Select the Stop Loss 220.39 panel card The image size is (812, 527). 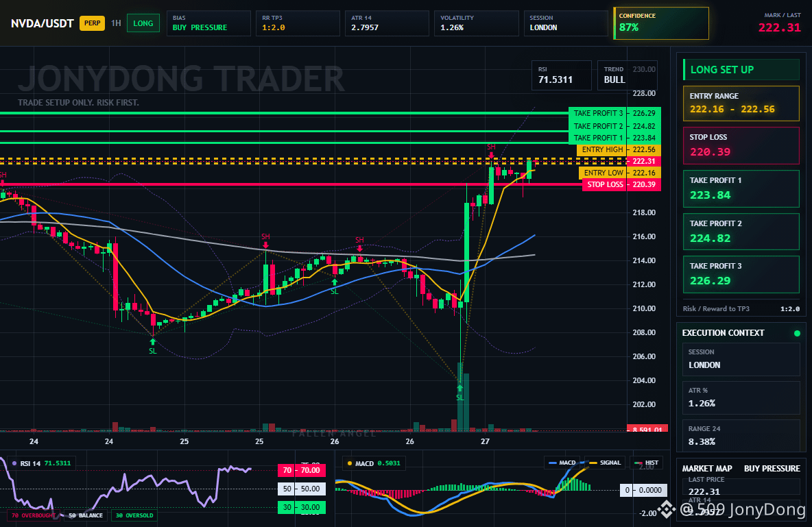(x=741, y=145)
